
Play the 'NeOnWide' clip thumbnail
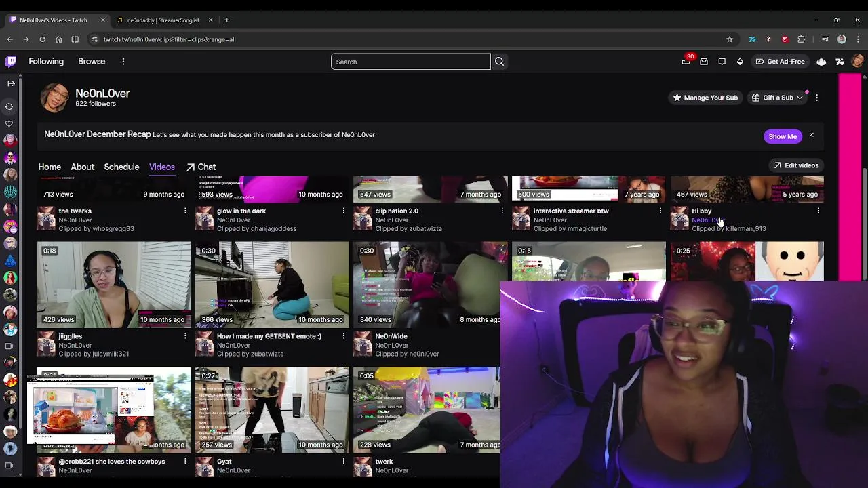[x=430, y=285]
